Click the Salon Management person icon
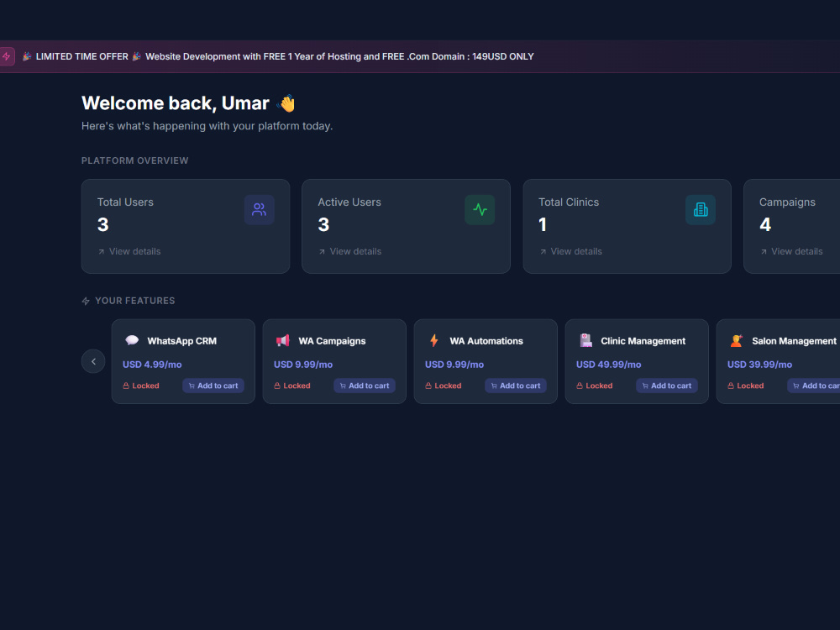840x630 pixels. [x=737, y=340]
